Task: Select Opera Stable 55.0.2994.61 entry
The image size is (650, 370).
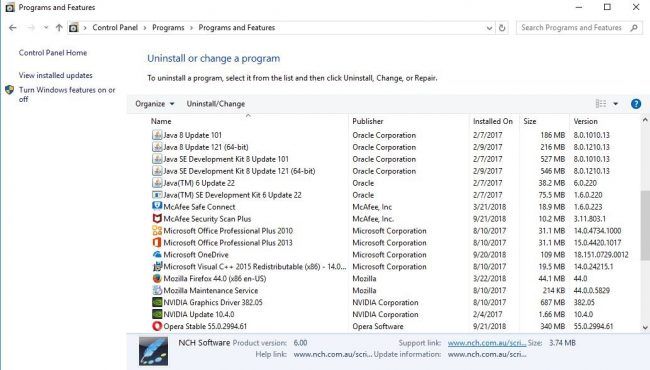Action: 205,326
